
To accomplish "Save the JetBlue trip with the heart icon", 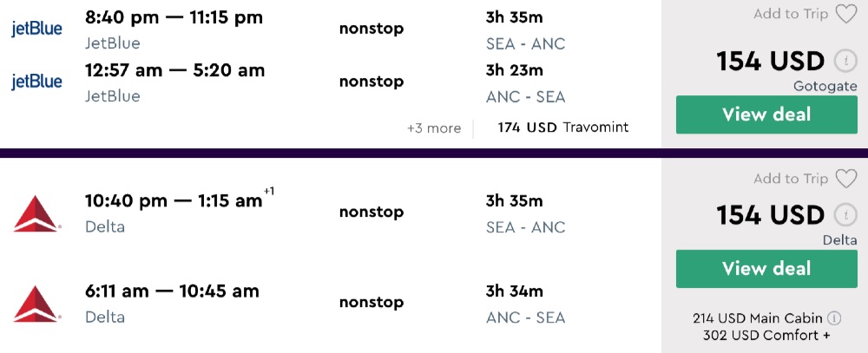I will 845,14.
